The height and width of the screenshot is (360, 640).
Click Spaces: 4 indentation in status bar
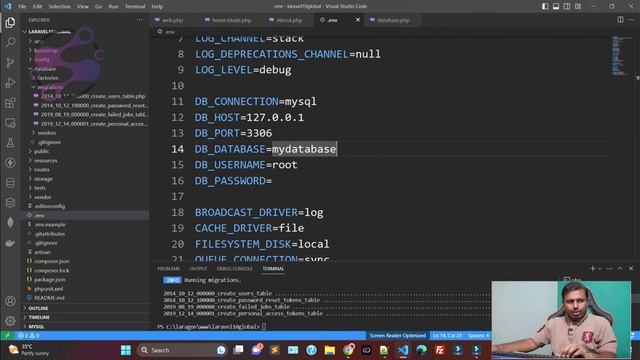click(478, 336)
